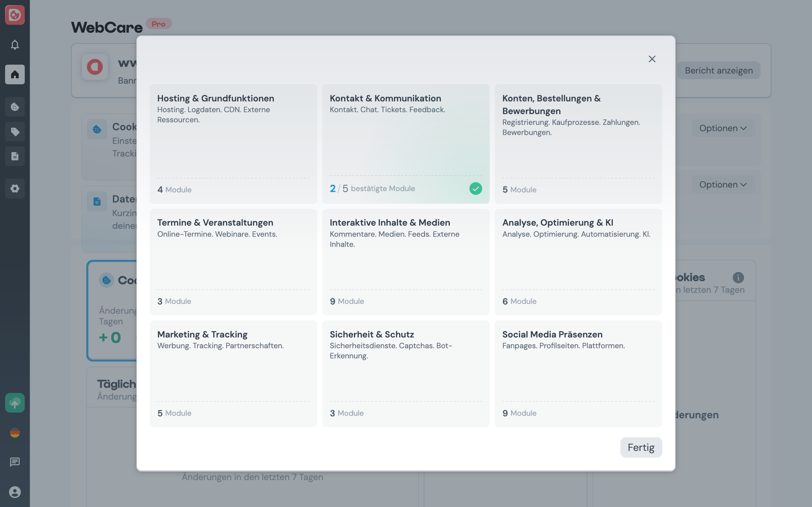The image size is (812, 507).
Task: Open the WebCare Pro badge
Action: click(x=158, y=23)
